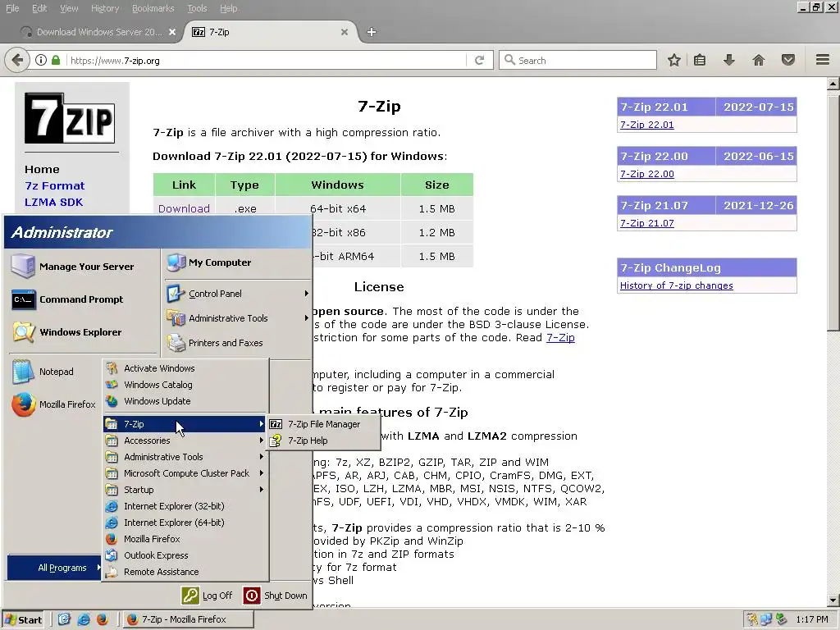Show site information icon in address bar

(41, 61)
